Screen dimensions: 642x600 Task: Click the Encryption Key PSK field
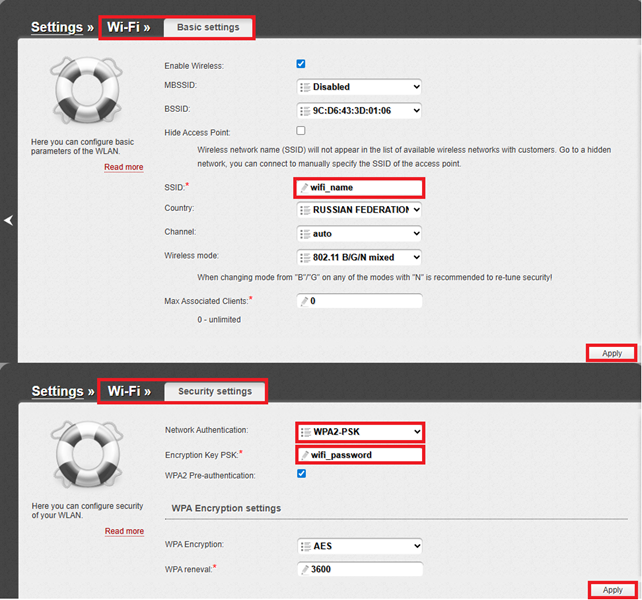coord(360,455)
